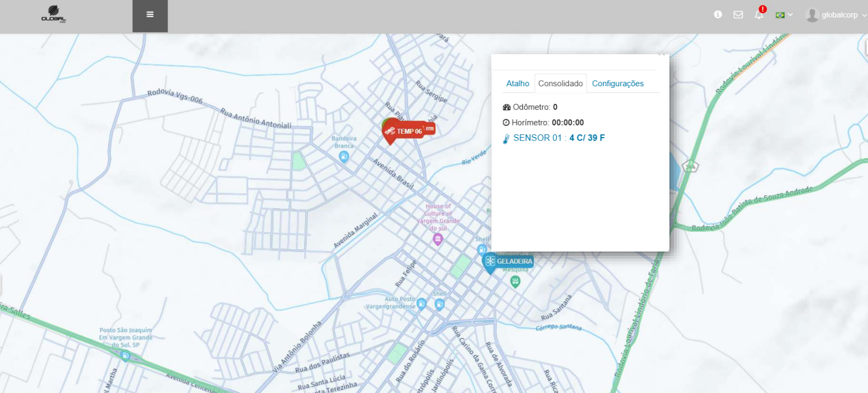
Task: Open the hamburger menu button
Action: 150,15
